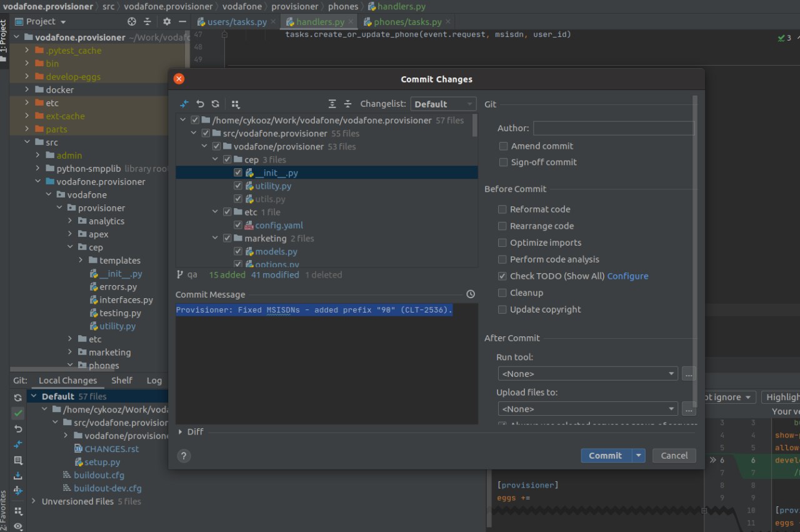Click Shelve download icon in Git sidebar
This screenshot has height=532, width=800.
pyautogui.click(x=18, y=476)
